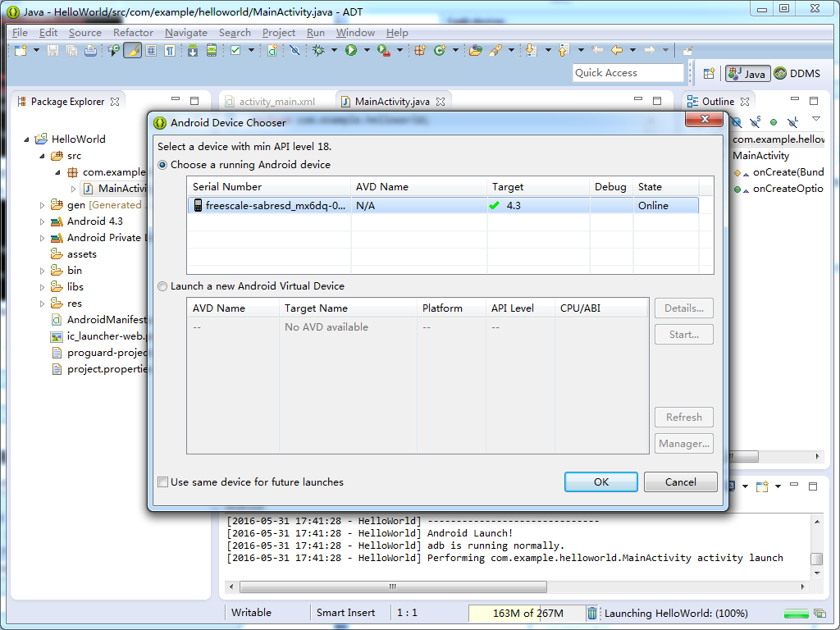Image resolution: width=840 pixels, height=630 pixels.
Task: Close the Android Device Chooser dialog
Action: pos(705,119)
